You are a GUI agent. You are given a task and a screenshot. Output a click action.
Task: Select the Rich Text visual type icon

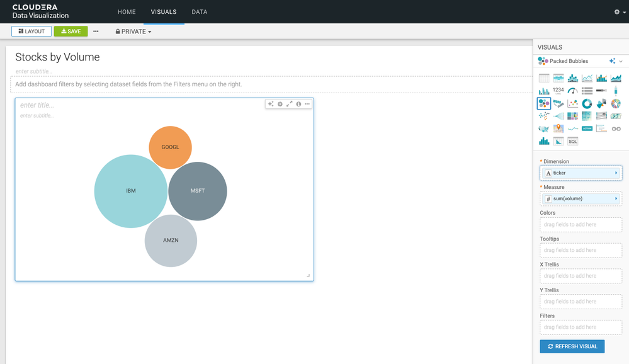click(602, 129)
